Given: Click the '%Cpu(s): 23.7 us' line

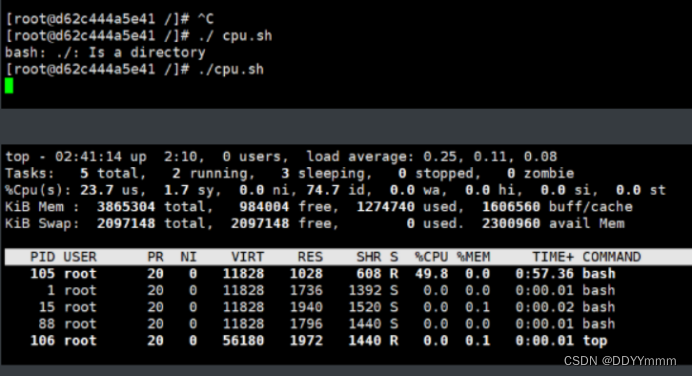Looking at the screenshot, I should tap(335, 190).
